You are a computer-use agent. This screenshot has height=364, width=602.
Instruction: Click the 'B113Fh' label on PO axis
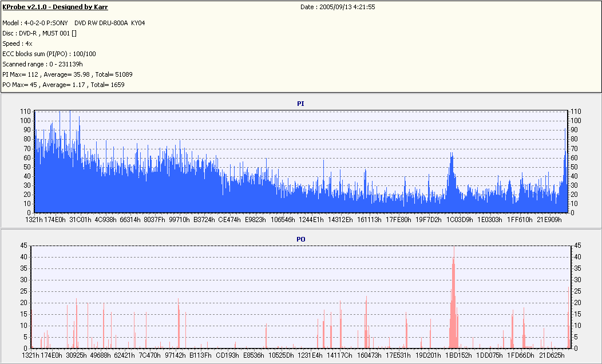pyautogui.click(x=200, y=355)
